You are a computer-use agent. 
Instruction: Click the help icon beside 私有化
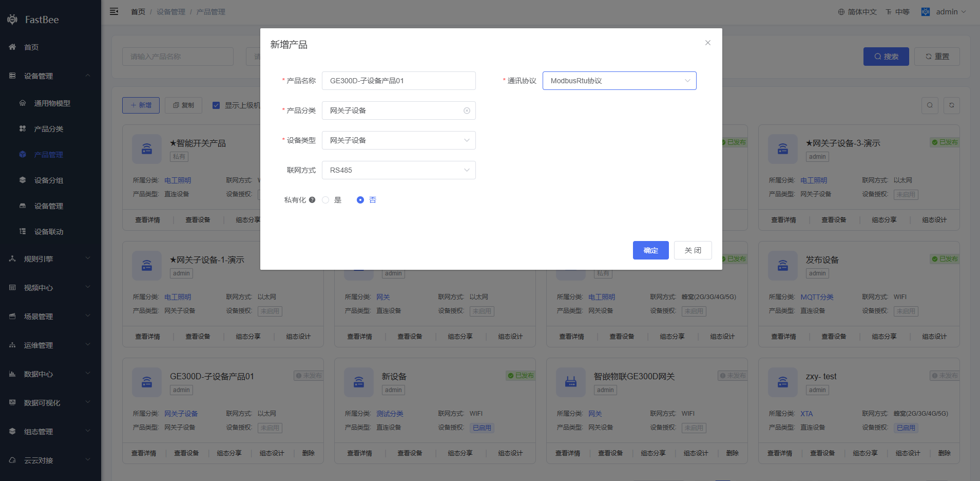(312, 200)
